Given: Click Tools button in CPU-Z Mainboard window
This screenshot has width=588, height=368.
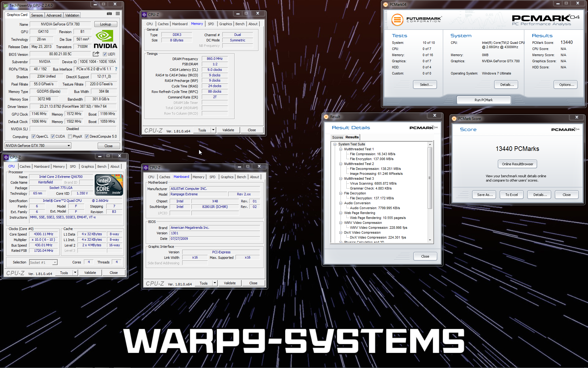Looking at the screenshot, I should click(x=204, y=283).
